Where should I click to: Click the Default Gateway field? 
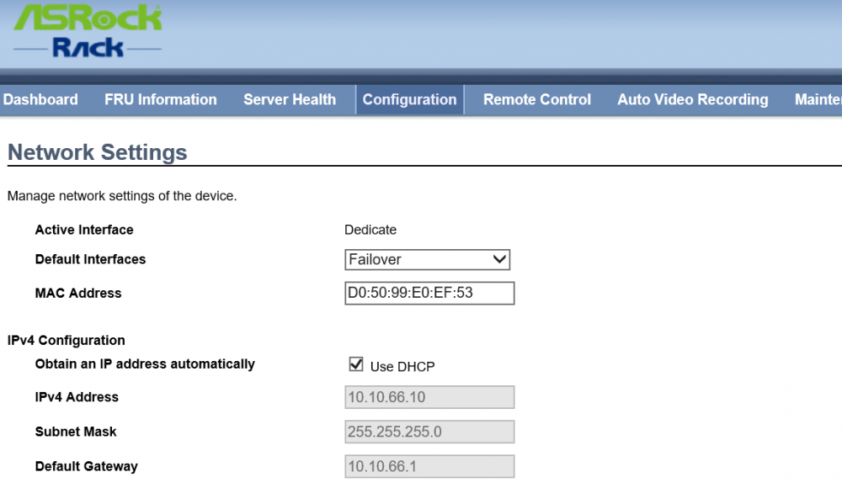coord(429,466)
